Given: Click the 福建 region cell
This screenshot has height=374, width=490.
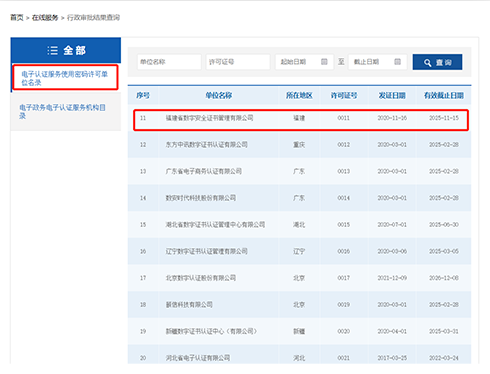Looking at the screenshot, I should tap(299, 118).
